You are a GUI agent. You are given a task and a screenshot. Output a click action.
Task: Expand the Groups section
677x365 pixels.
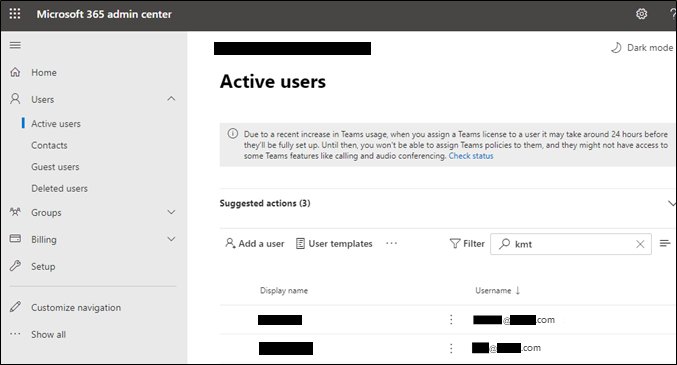[171, 212]
